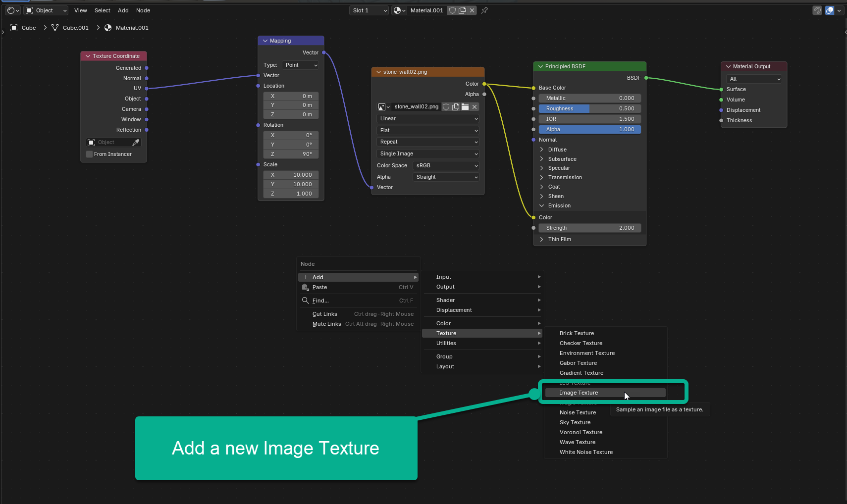This screenshot has height=504, width=847.
Task: Open the Material Output All dropdown
Action: (x=754, y=79)
